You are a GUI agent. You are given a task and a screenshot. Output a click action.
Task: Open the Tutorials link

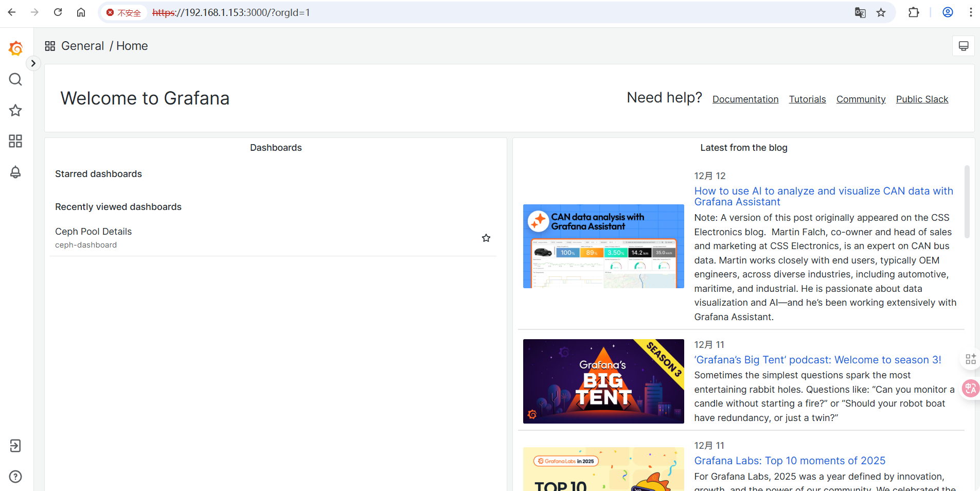pos(808,99)
